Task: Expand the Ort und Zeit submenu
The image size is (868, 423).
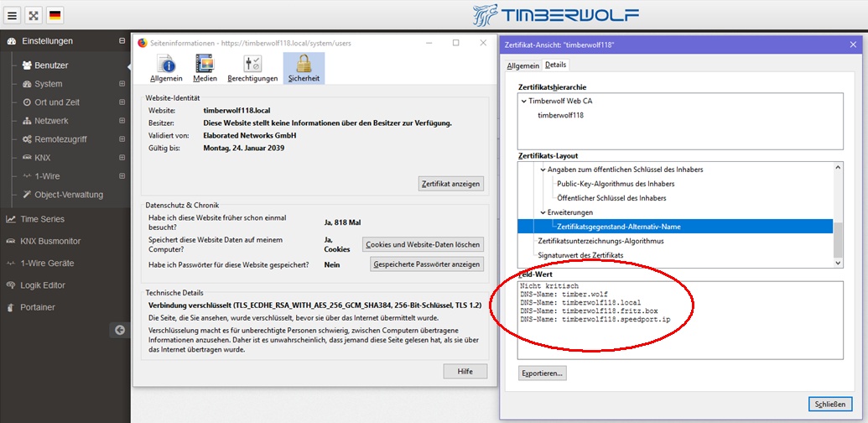Action: coord(122,102)
